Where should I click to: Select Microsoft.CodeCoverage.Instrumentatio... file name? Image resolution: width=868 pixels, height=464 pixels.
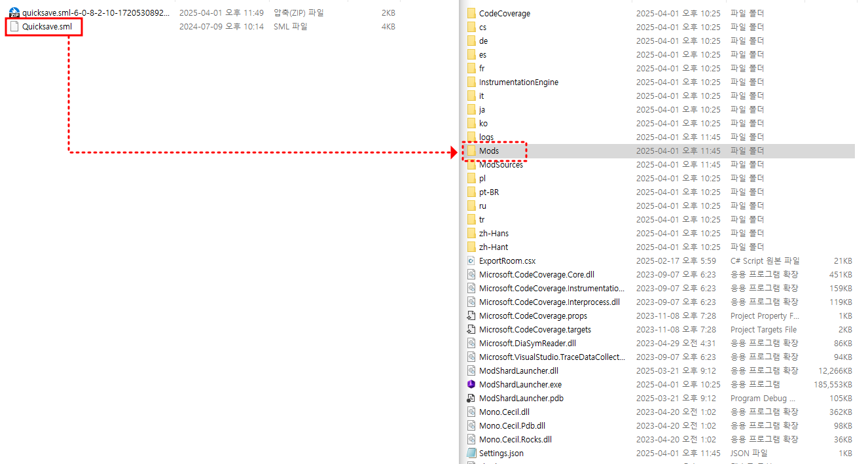coord(552,288)
